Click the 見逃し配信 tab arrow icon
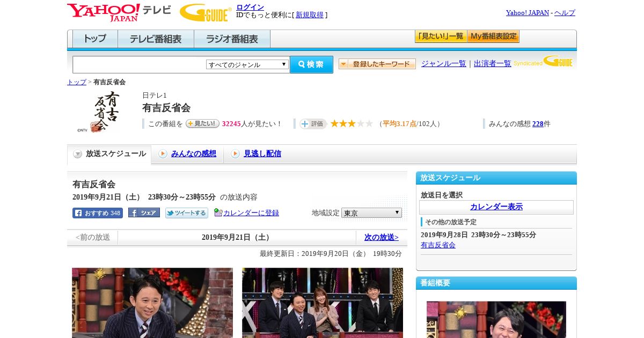 tap(235, 154)
